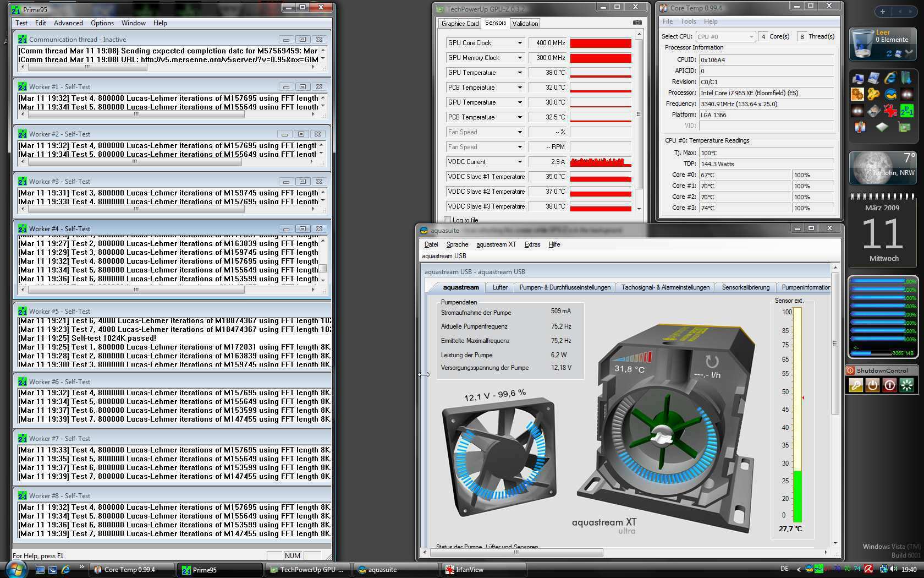Click the sidebar add gadgets plus icon
Viewport: 924px width, 578px height.
click(882, 12)
